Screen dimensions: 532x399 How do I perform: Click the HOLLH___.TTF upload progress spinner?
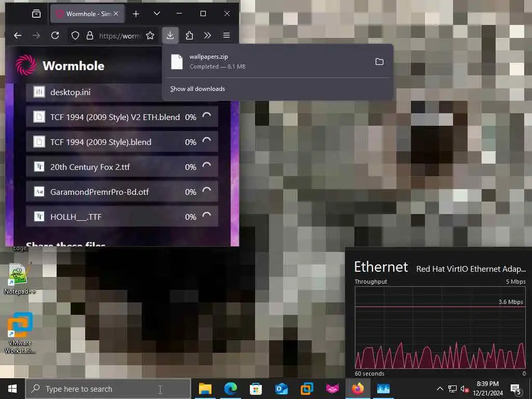point(207,216)
